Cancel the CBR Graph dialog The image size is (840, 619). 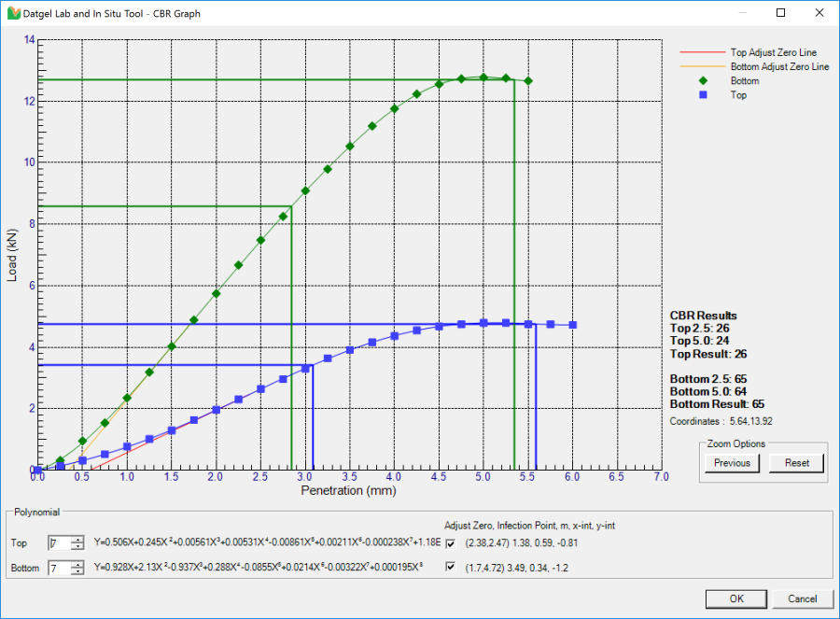point(803,598)
